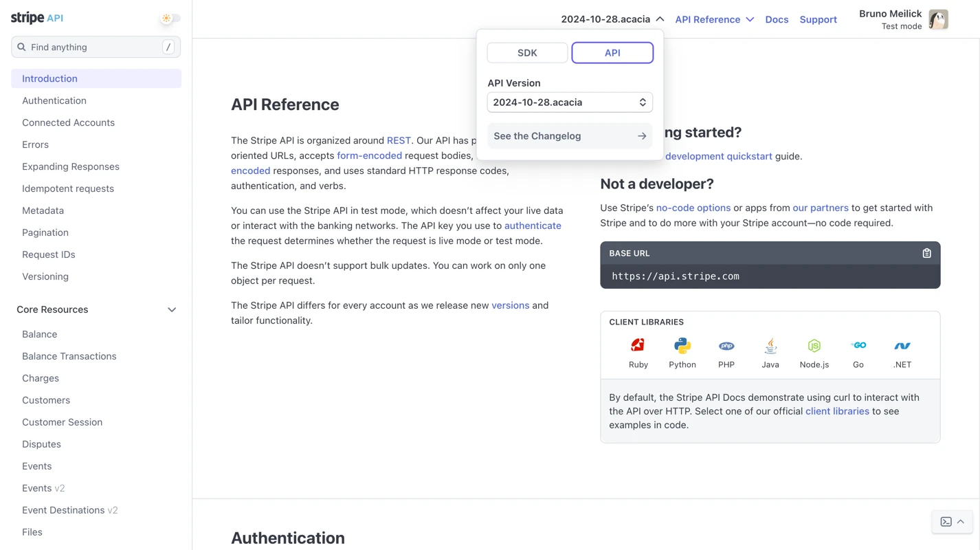Select the Ruby client library icon

(x=638, y=346)
